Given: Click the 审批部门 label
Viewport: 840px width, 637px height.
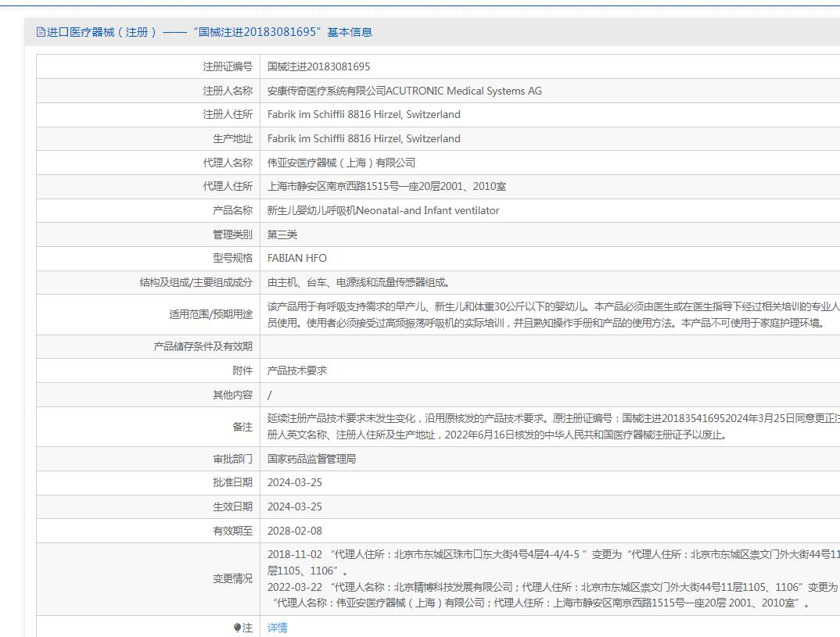Looking at the screenshot, I should tap(232, 459).
